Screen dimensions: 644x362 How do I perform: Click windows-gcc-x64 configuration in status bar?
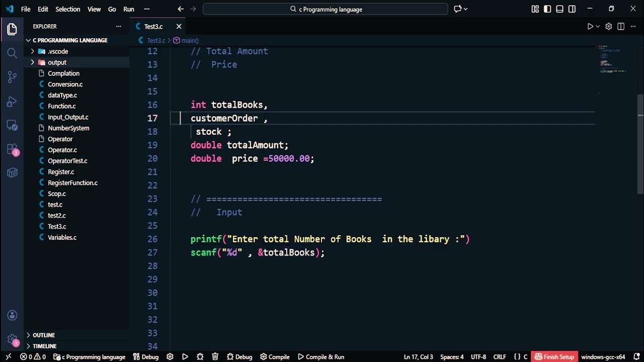(x=603, y=357)
